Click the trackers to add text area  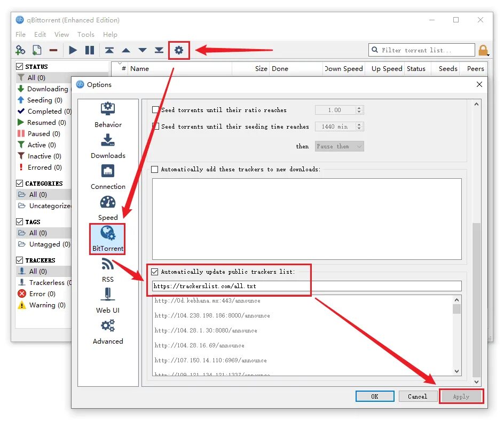coord(307,219)
